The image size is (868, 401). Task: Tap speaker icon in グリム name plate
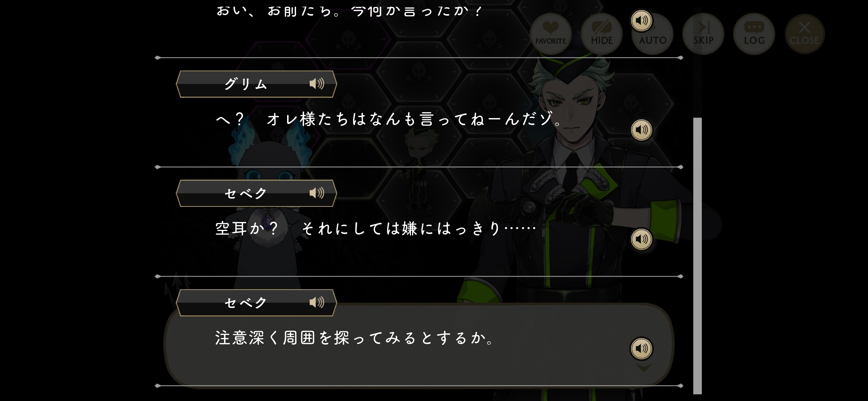point(317,84)
